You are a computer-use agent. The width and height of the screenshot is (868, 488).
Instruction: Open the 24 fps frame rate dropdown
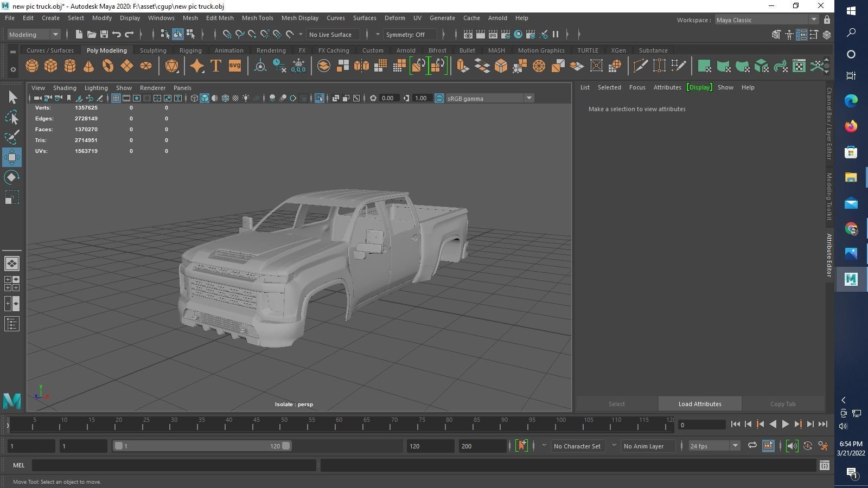coord(714,446)
